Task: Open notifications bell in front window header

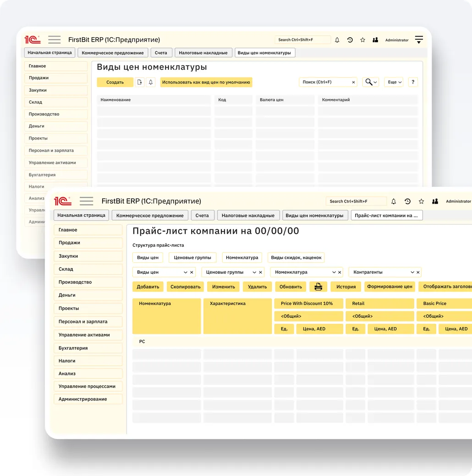Action: pos(394,201)
